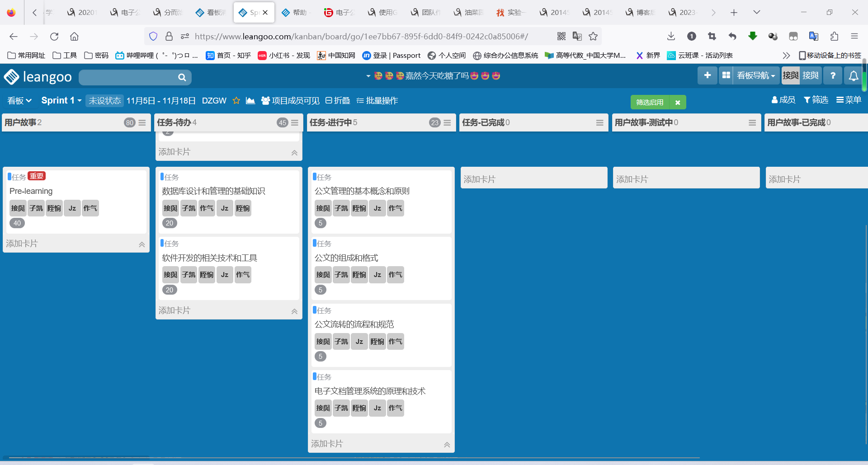Screen dimensions: 868x465
Task: Expand the 看板 dropdown
Action: pyautogui.click(x=19, y=100)
